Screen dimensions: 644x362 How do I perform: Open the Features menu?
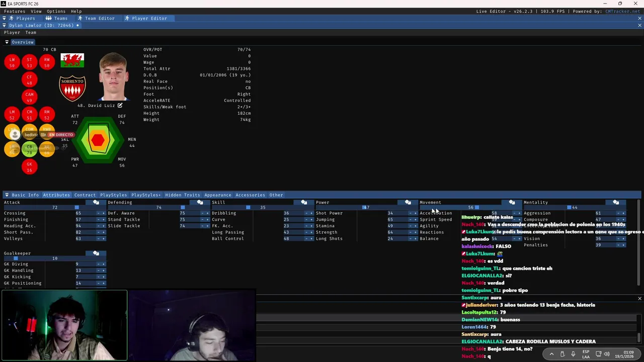coord(15,11)
